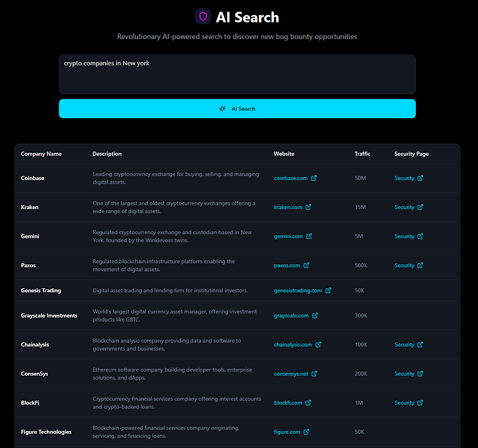This screenshot has width=478, height=448.
Task: Click the AI Search page heading
Action: (x=247, y=17)
